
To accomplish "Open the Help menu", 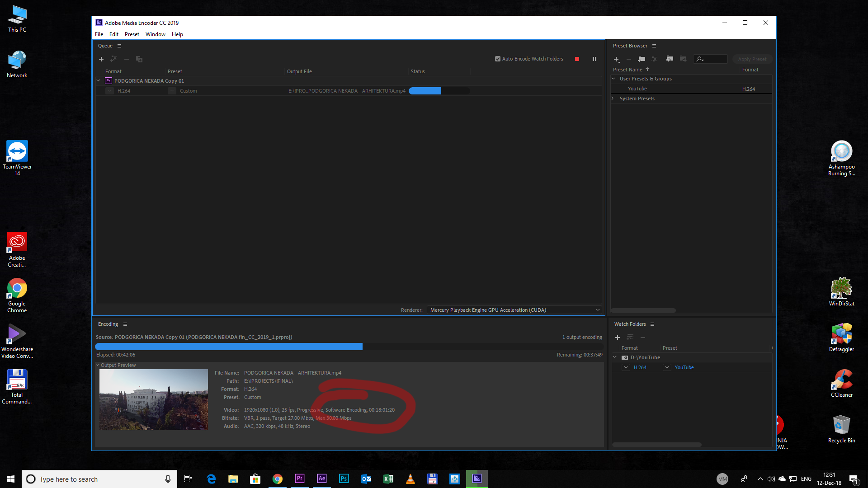I will coord(177,34).
